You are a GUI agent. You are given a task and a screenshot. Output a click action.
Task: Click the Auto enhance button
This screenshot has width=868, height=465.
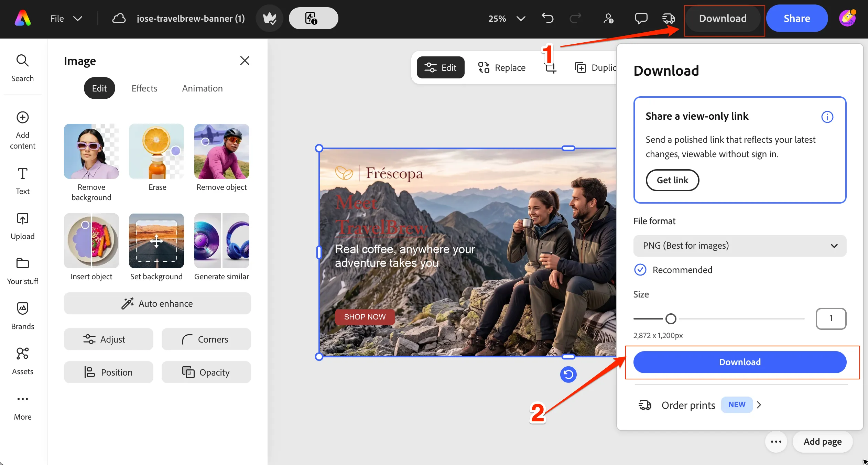click(x=157, y=303)
